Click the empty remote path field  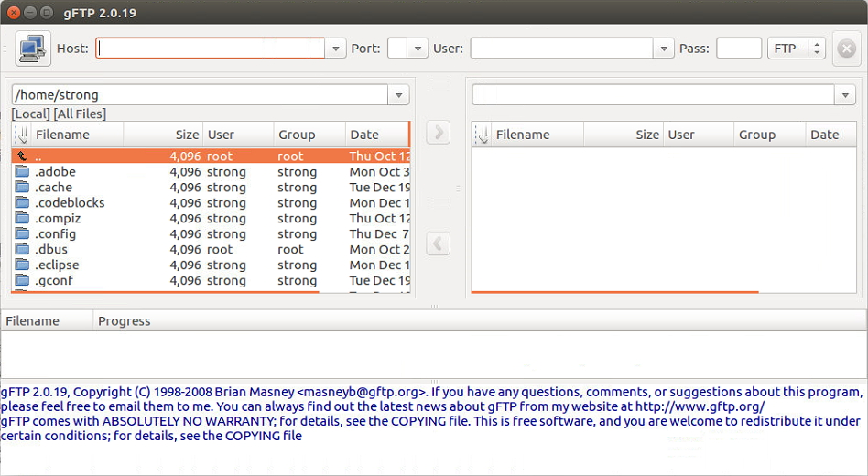[653, 95]
